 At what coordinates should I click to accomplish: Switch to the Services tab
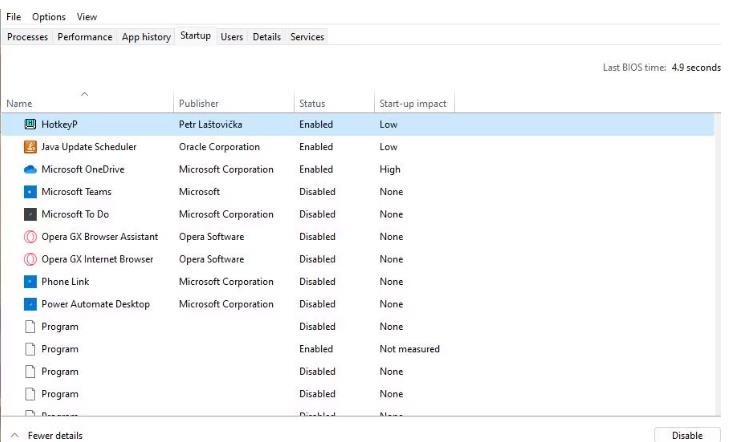point(307,37)
